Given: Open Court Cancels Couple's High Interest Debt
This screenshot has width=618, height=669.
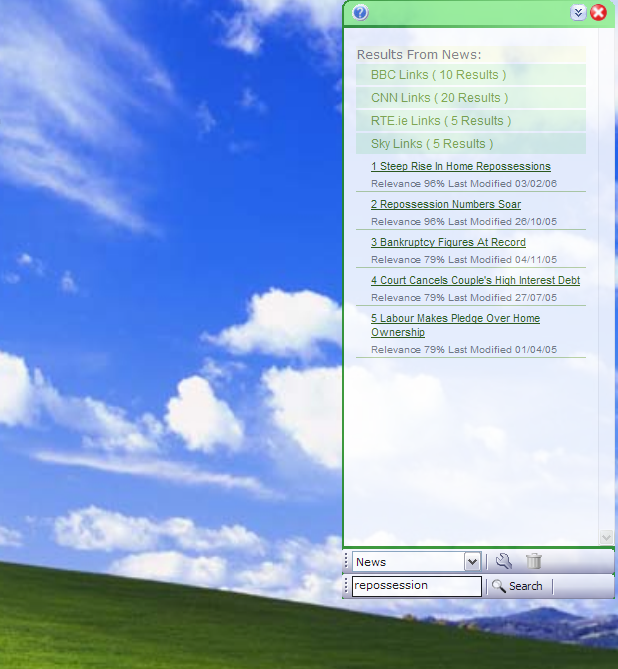Looking at the screenshot, I should [x=475, y=280].
